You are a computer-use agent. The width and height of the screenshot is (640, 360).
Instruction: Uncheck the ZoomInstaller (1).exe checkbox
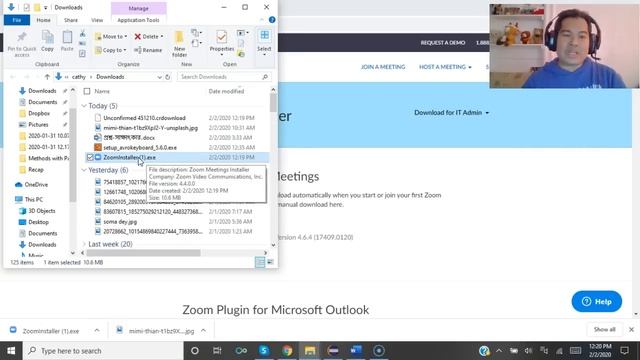90,157
